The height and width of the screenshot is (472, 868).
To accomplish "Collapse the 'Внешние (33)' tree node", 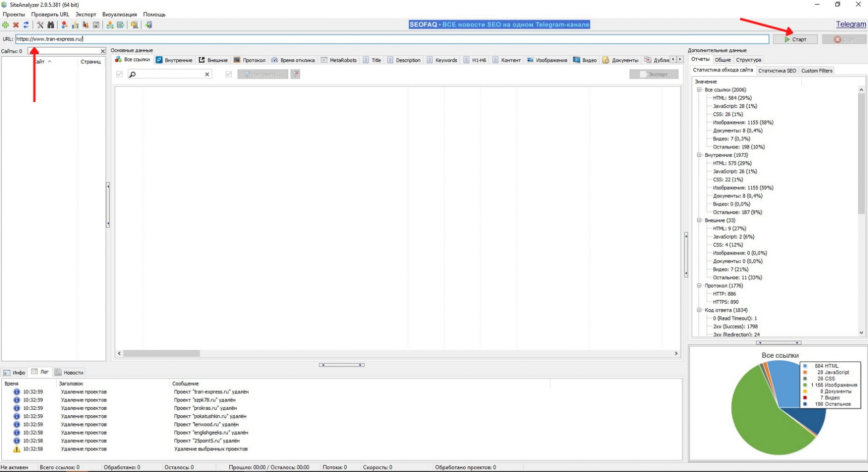I will tap(699, 220).
